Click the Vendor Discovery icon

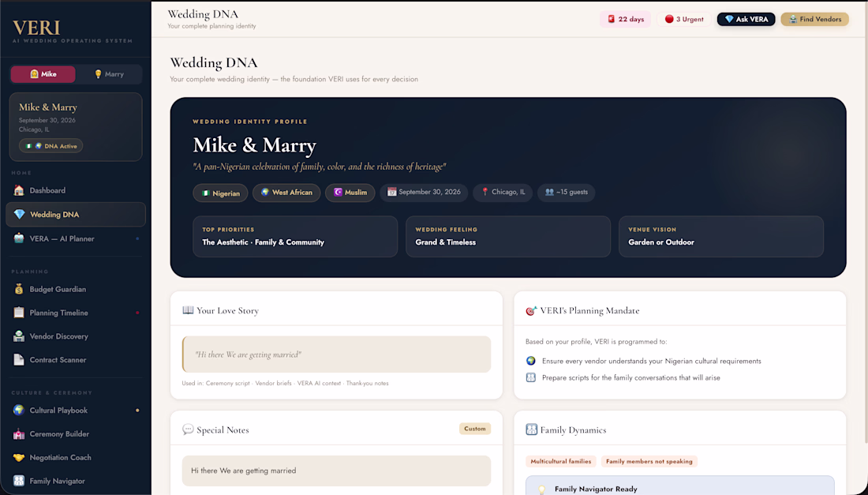[x=19, y=336]
